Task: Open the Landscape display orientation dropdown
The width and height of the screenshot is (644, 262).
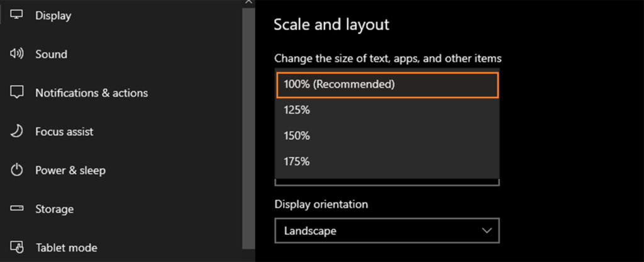Action: 387,231
